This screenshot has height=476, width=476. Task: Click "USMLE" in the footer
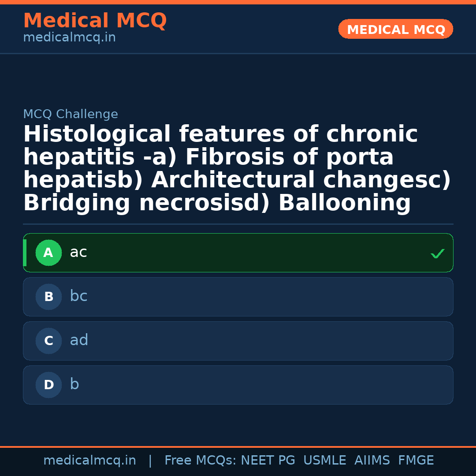[324, 461]
